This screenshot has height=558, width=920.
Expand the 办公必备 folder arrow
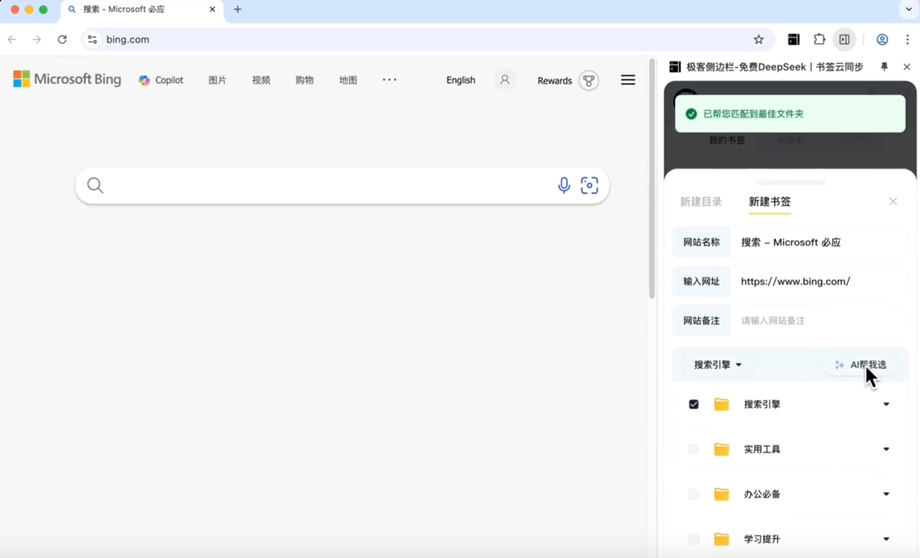(886, 494)
